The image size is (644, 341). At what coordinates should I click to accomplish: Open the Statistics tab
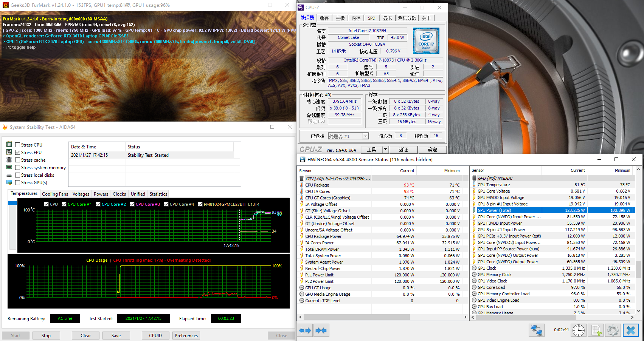click(158, 194)
